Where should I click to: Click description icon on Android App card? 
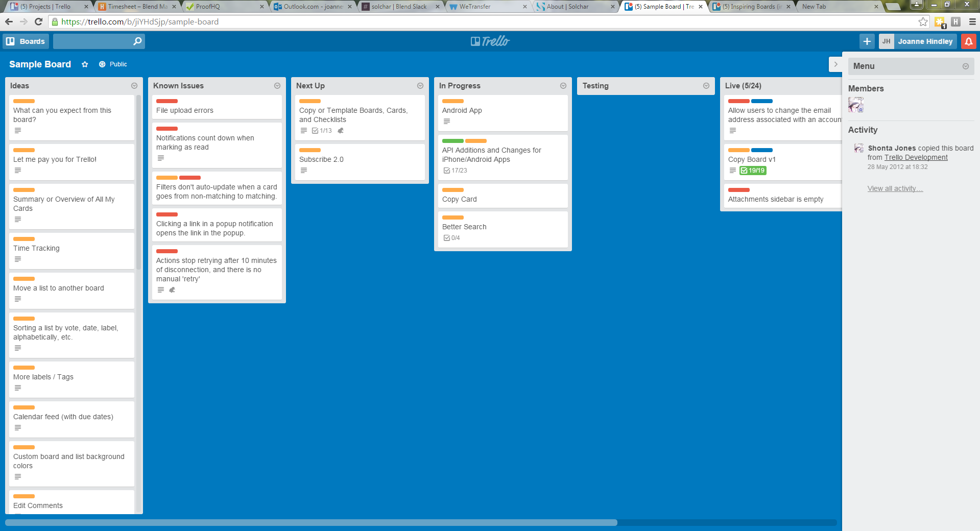click(447, 122)
